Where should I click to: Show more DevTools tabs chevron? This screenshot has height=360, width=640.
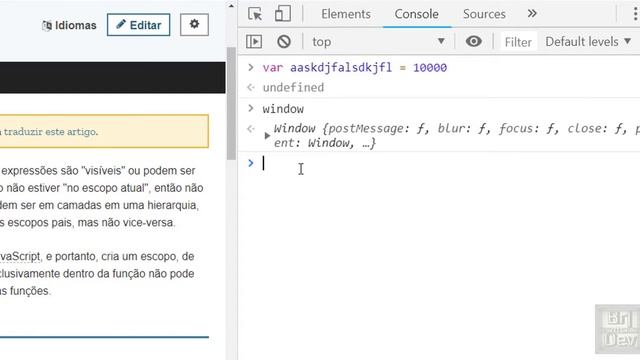[532, 13]
